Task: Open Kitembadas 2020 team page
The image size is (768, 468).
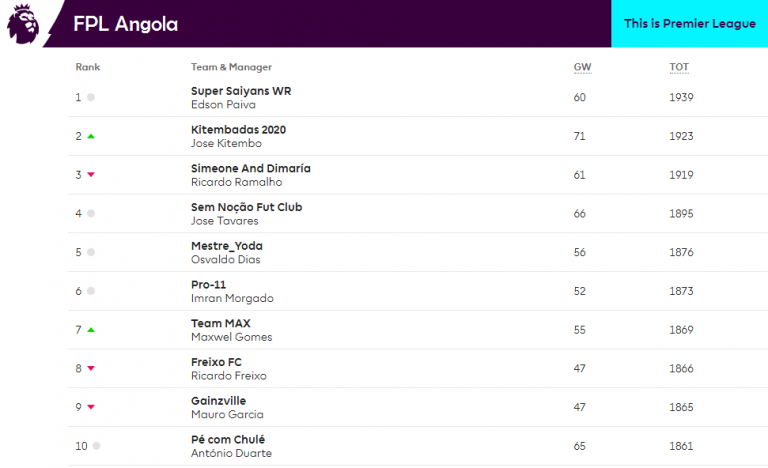Action: 238,130
